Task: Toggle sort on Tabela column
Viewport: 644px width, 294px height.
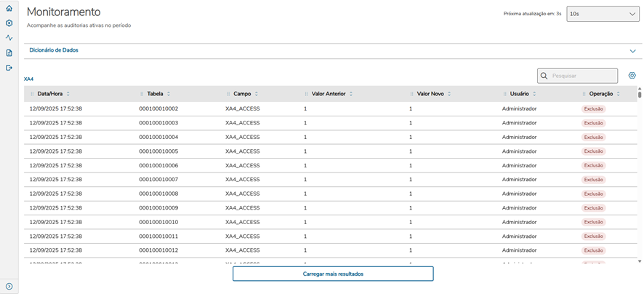Action: pyautogui.click(x=168, y=94)
